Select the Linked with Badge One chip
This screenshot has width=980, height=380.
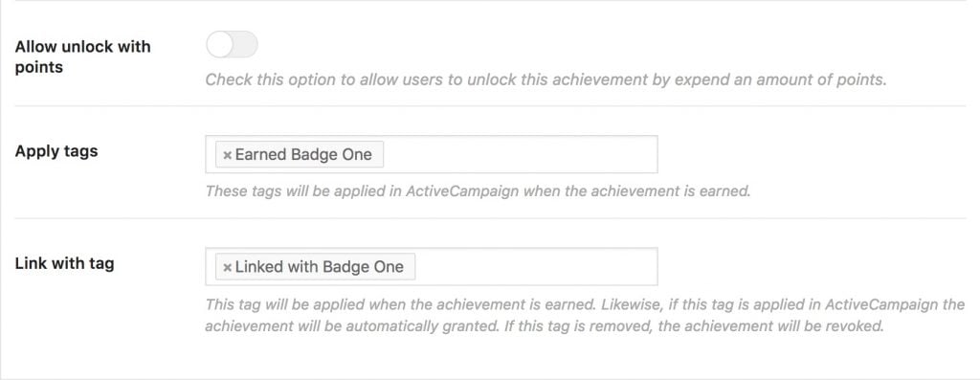tap(315, 267)
